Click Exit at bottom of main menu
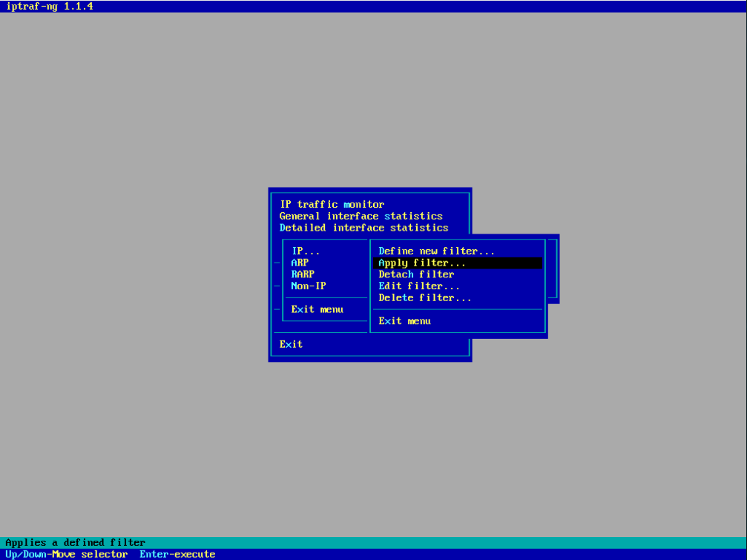Image resolution: width=747 pixels, height=560 pixels. click(291, 344)
